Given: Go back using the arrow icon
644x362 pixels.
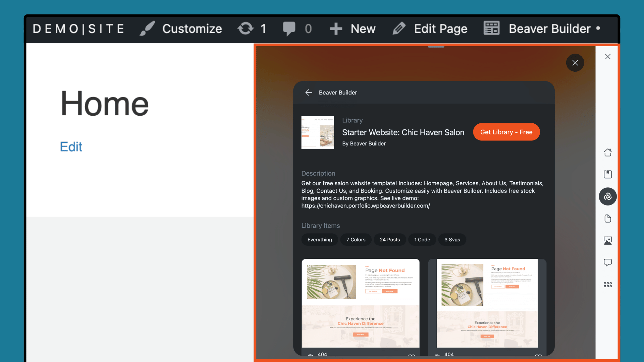Looking at the screenshot, I should pyautogui.click(x=309, y=93).
